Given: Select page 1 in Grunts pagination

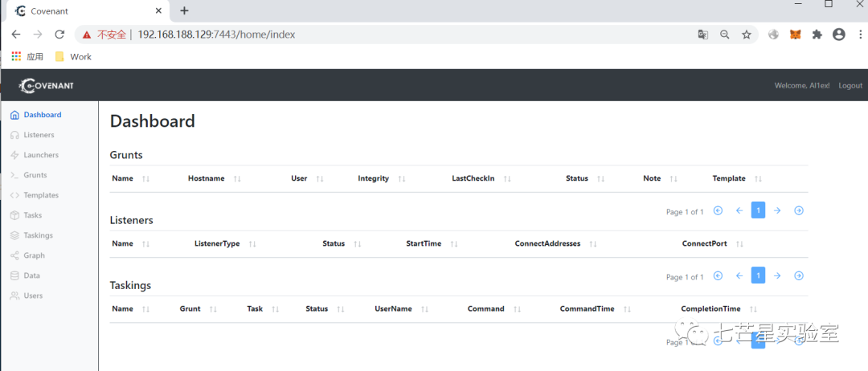Looking at the screenshot, I should (x=759, y=210).
